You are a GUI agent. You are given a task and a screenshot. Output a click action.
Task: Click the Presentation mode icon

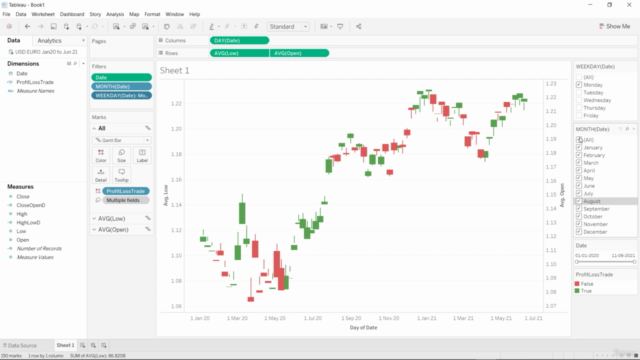340,27
